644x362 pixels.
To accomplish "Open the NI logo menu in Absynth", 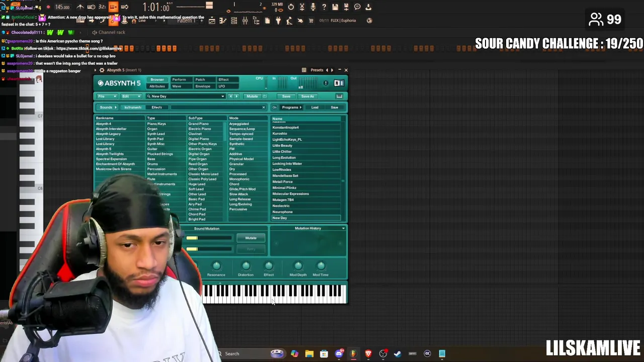I will 339,83.
